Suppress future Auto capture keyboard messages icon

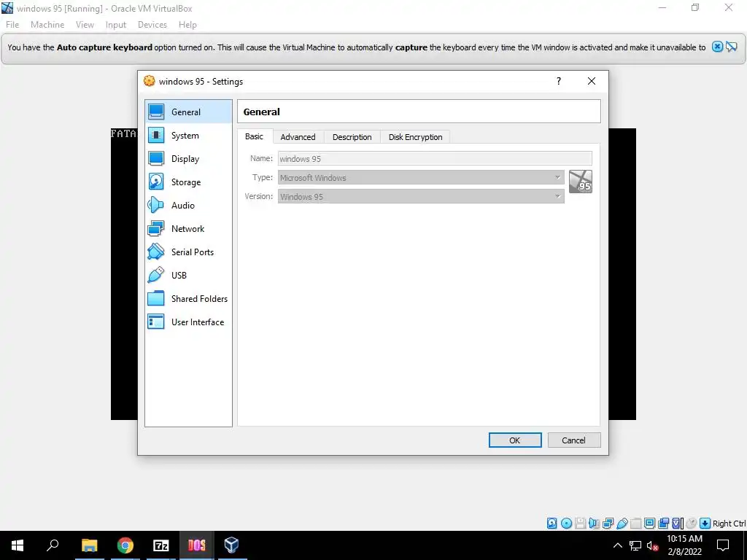(731, 47)
